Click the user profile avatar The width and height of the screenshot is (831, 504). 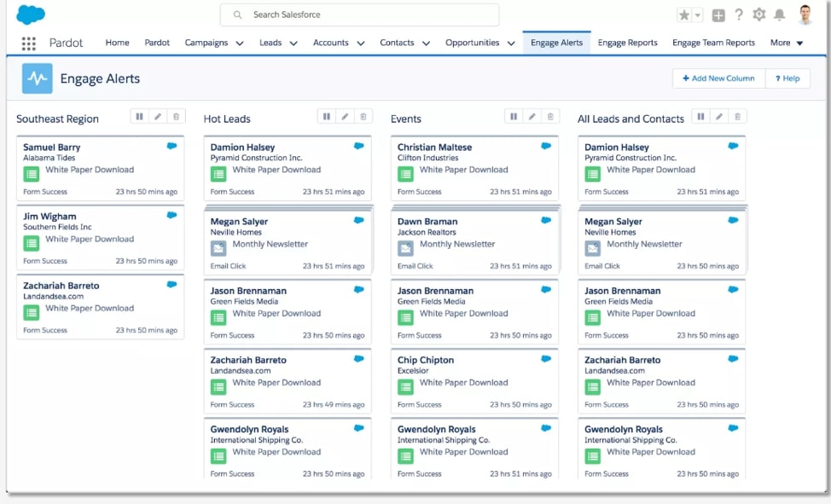[805, 14]
